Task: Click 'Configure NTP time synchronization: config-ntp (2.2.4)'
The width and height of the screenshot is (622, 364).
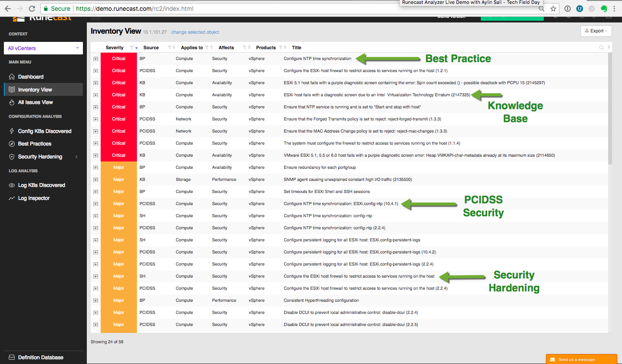Action: 334,228
